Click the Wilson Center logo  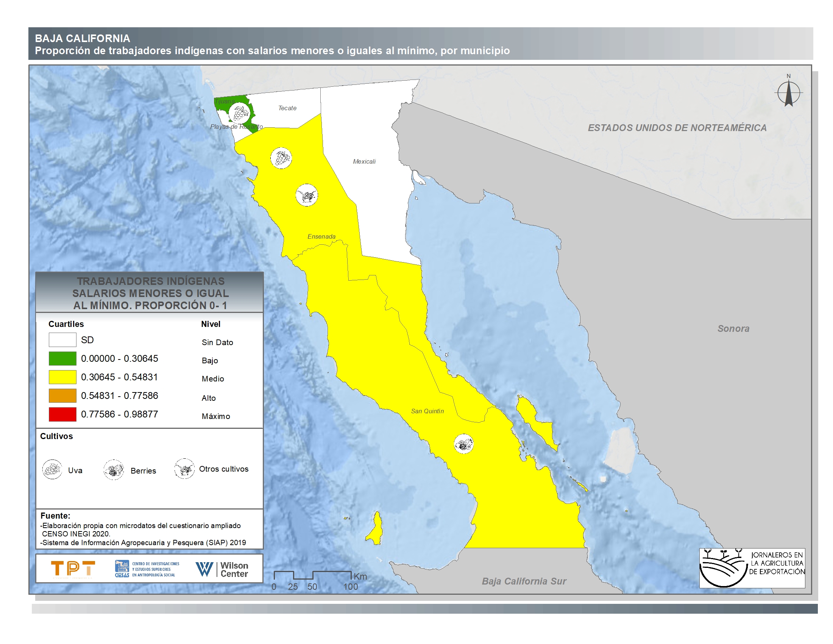(x=222, y=569)
